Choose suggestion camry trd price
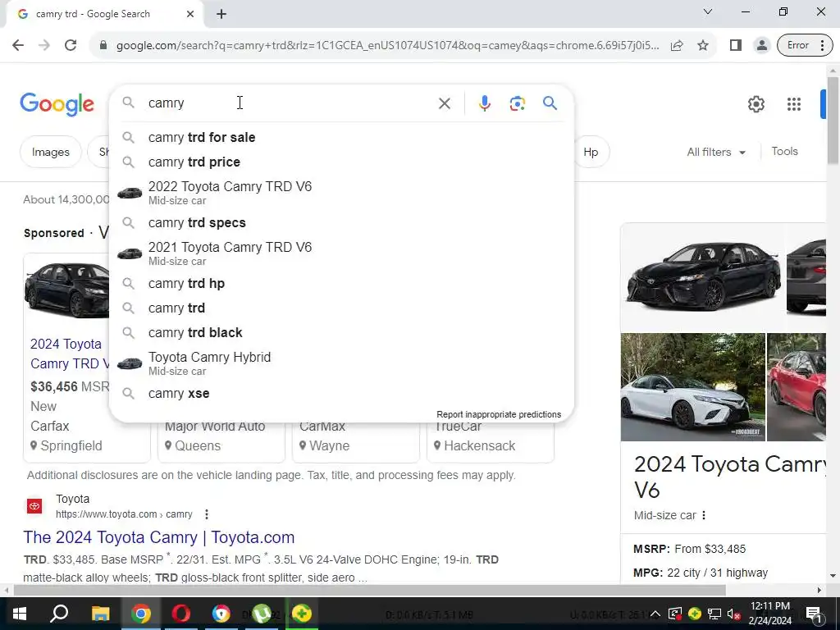The width and height of the screenshot is (840, 630). 341,162
